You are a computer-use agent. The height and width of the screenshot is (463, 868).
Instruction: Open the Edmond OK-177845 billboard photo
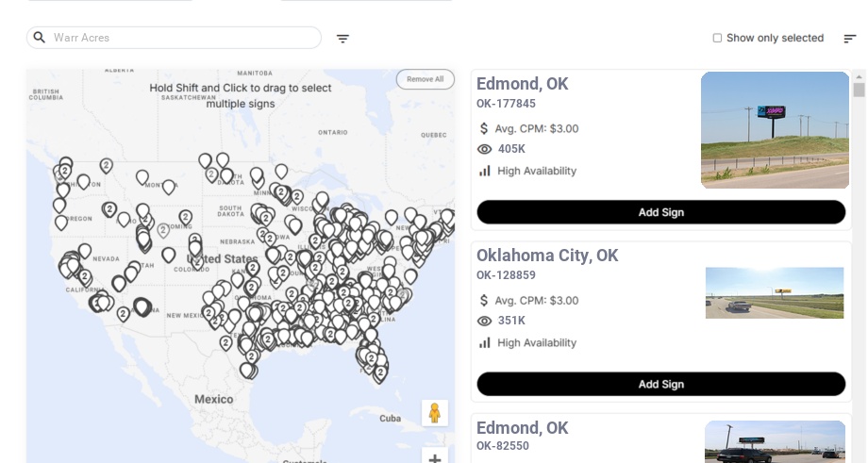click(775, 130)
